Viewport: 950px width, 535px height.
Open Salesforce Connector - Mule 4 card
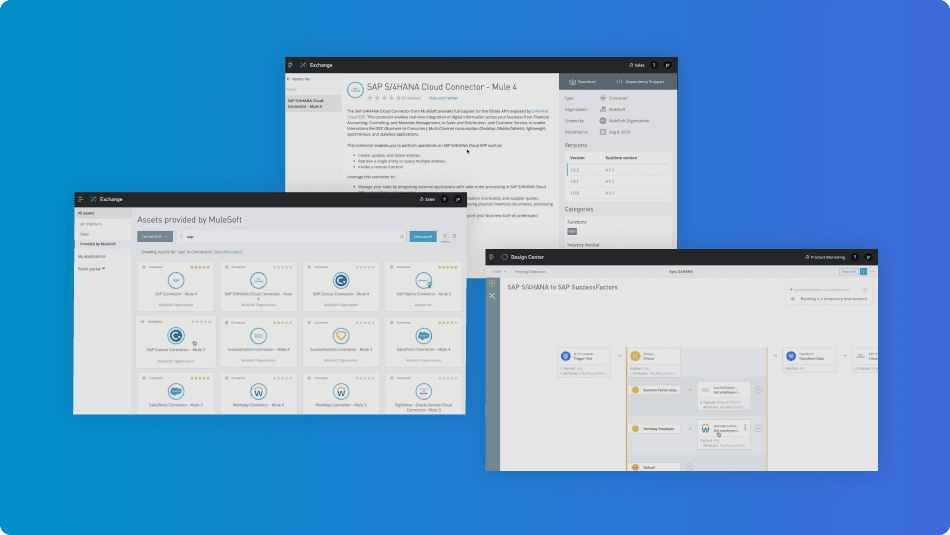click(424, 342)
